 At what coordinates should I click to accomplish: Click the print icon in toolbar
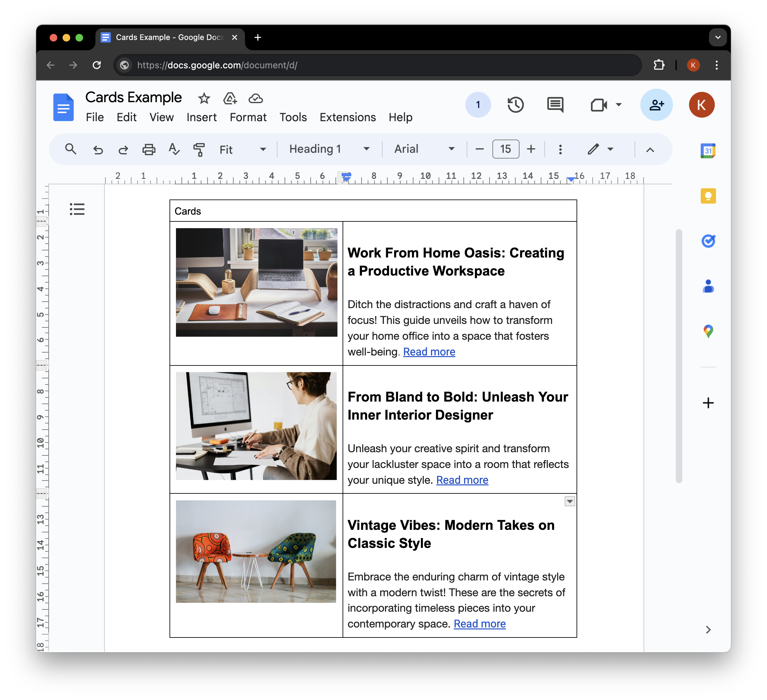coord(148,149)
